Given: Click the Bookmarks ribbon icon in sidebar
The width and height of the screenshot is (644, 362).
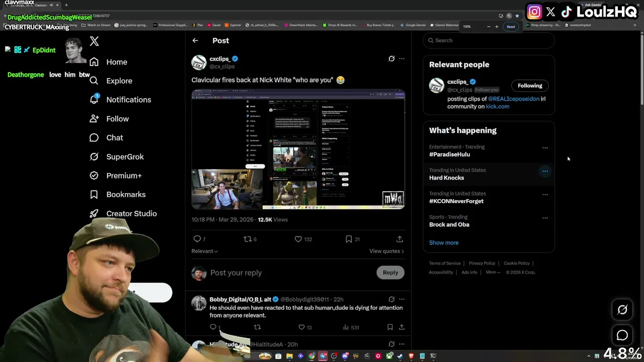Looking at the screenshot, I should tap(94, 195).
